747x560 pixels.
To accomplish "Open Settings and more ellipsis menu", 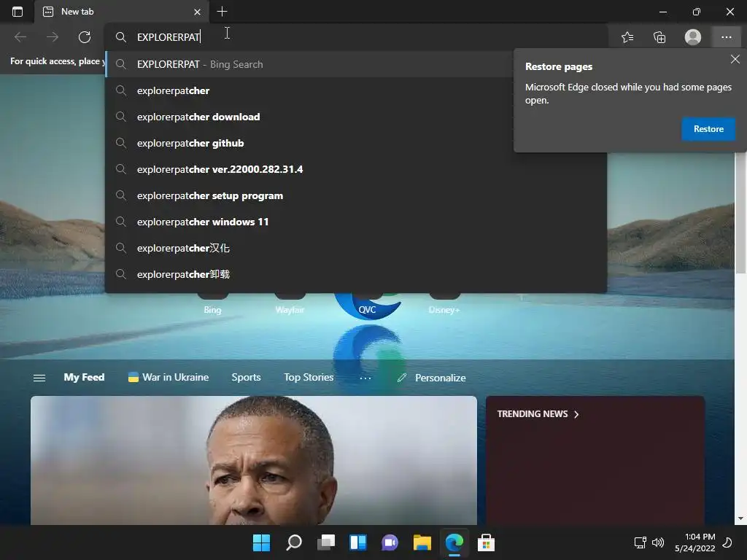I will point(726,37).
